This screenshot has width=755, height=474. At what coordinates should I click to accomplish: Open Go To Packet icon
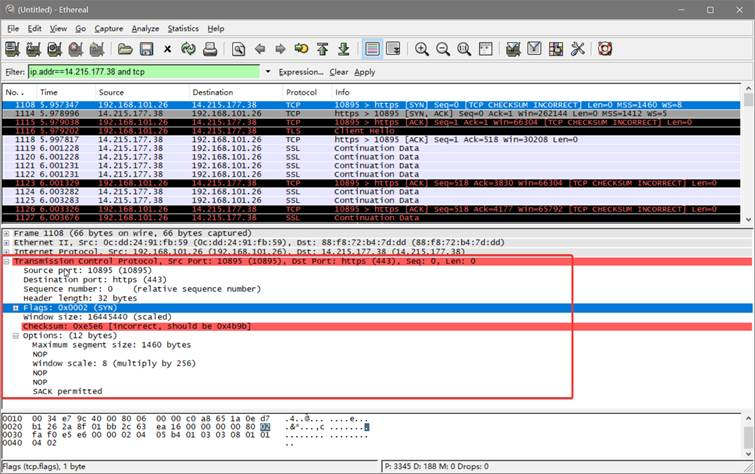pos(301,49)
